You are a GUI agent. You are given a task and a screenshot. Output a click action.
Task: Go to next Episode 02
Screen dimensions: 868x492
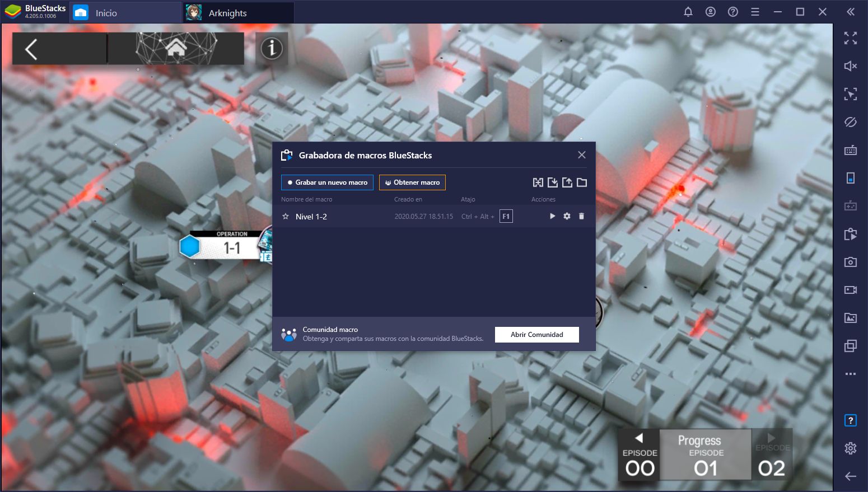[772, 455]
